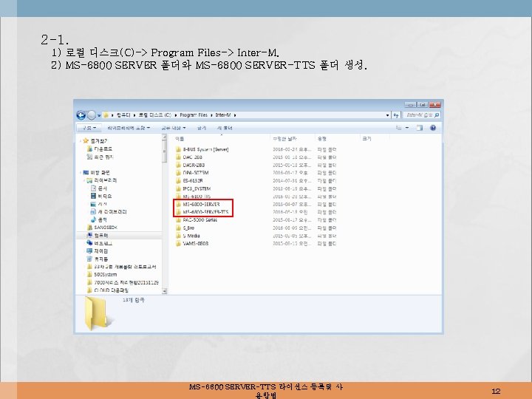
Task: Click the refresh icon beside the address bar
Action: pyautogui.click(x=396, y=115)
